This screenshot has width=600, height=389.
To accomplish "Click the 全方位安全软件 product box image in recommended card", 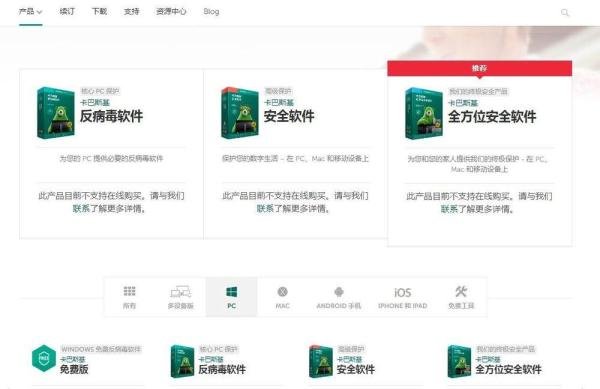I will 424,113.
